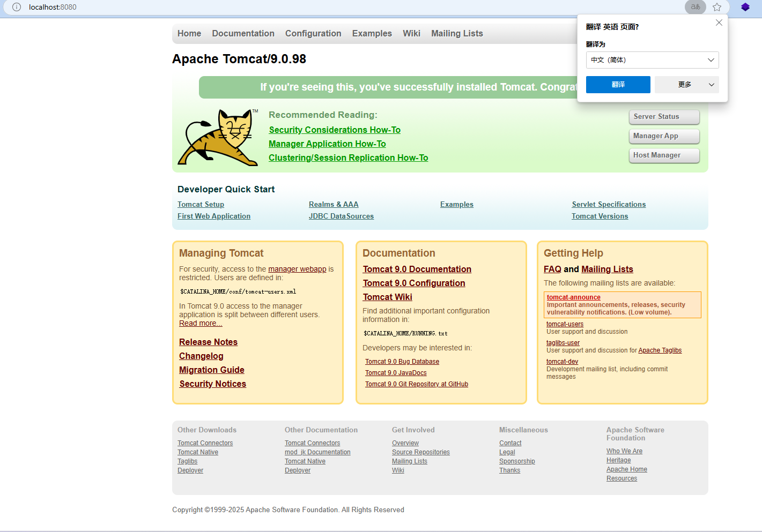Click the site info icon beside localhost:8080

click(17, 7)
